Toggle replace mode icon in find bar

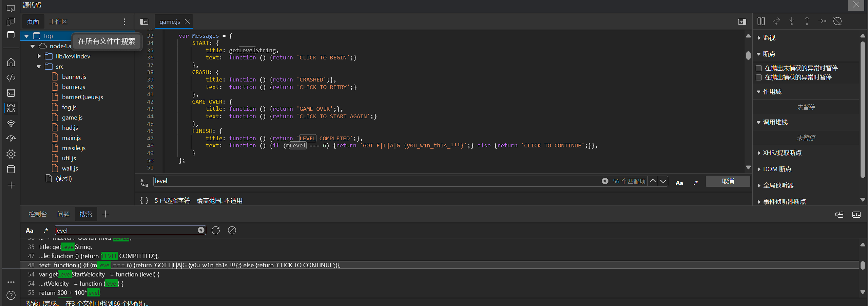click(x=144, y=183)
